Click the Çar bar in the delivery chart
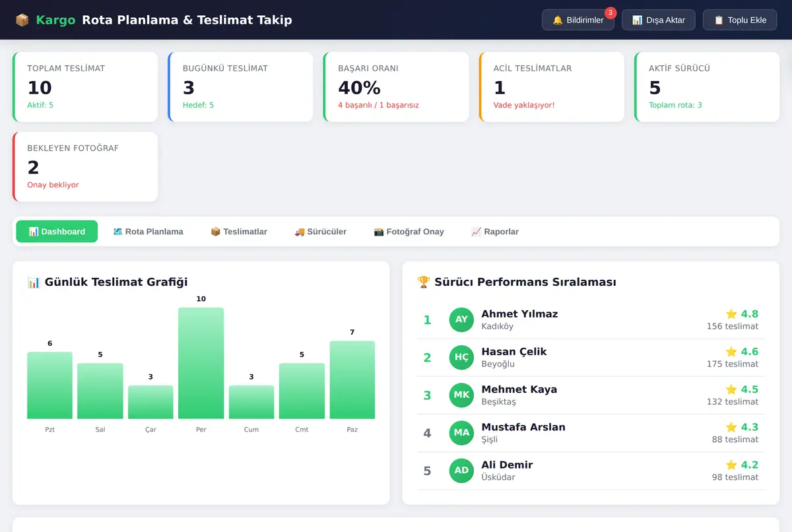This screenshot has height=532, width=792. [150, 402]
